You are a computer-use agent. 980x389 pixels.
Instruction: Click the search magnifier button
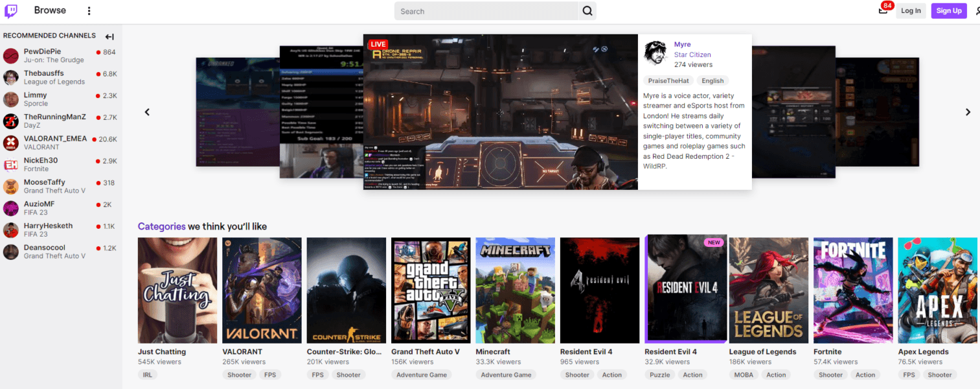(587, 11)
